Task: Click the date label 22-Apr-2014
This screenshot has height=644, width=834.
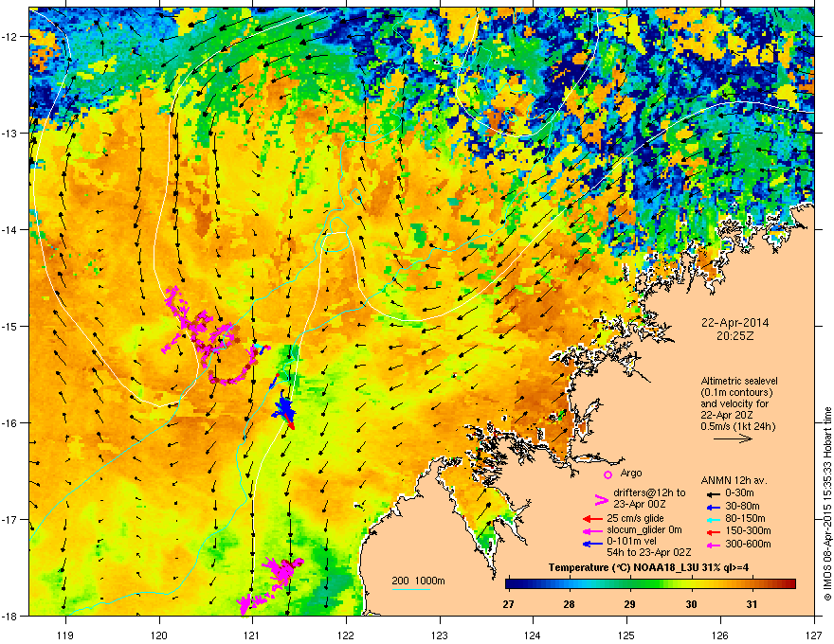Action: coord(734,323)
